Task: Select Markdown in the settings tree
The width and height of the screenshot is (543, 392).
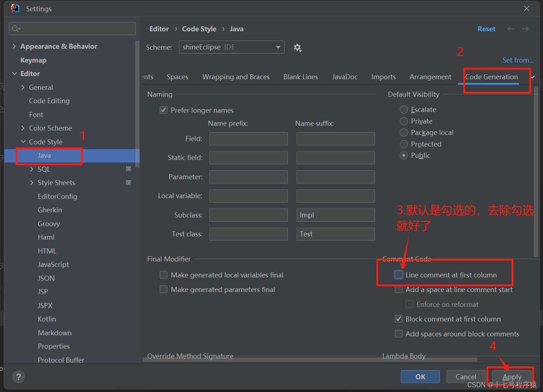Action: (x=55, y=333)
